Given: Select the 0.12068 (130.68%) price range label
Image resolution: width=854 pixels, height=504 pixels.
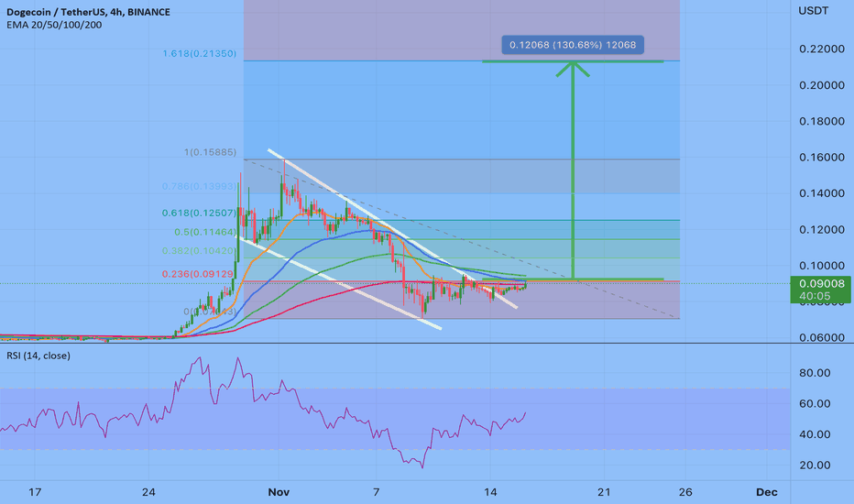Looking at the screenshot, I should click(573, 44).
